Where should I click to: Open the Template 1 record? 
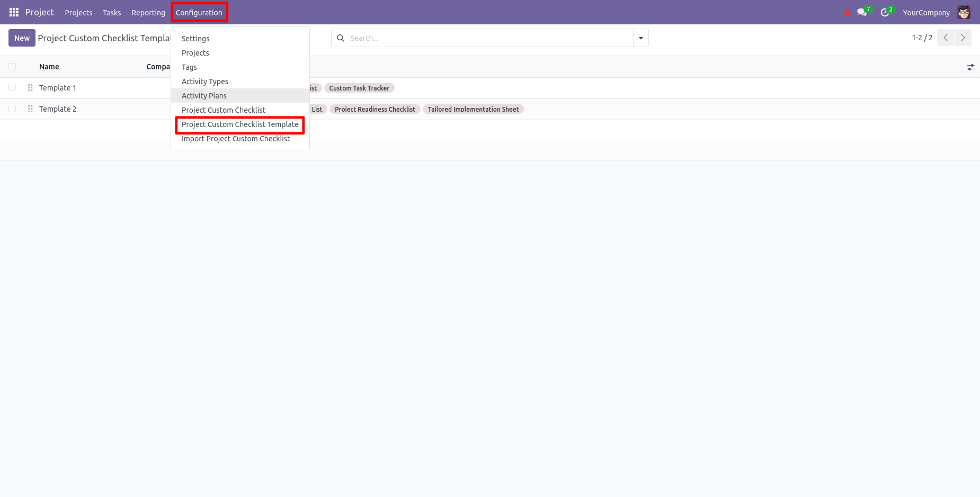58,88
